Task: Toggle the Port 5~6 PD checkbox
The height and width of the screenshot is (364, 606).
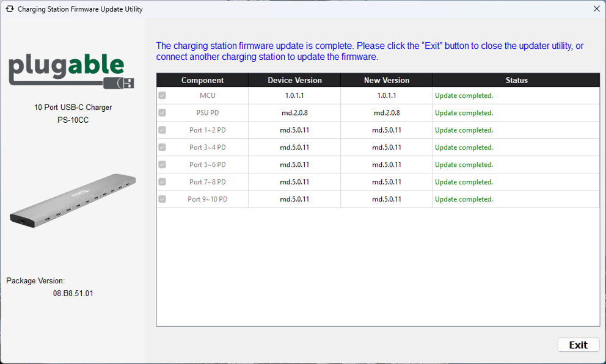Action: (162, 164)
